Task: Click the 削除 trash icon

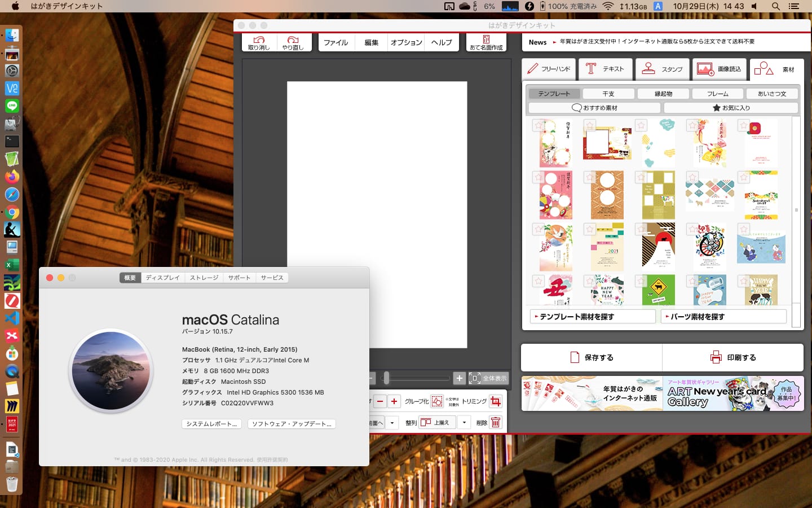Action: pyautogui.click(x=496, y=422)
